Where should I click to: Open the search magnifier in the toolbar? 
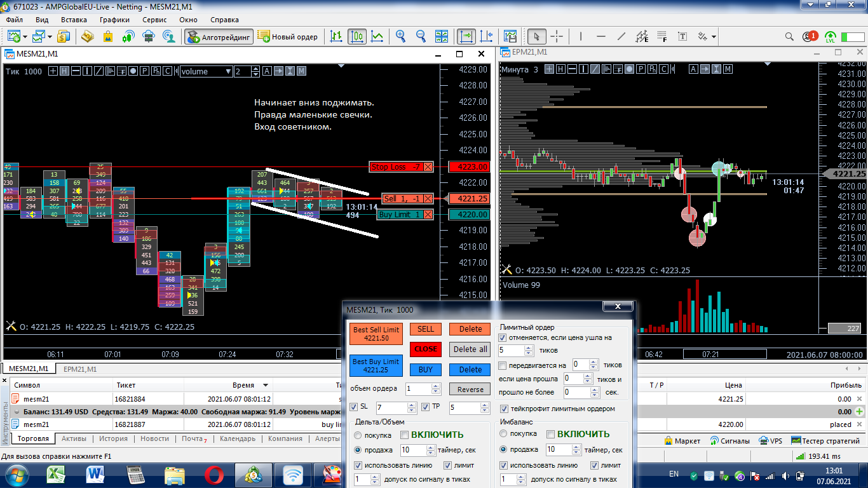[789, 36]
